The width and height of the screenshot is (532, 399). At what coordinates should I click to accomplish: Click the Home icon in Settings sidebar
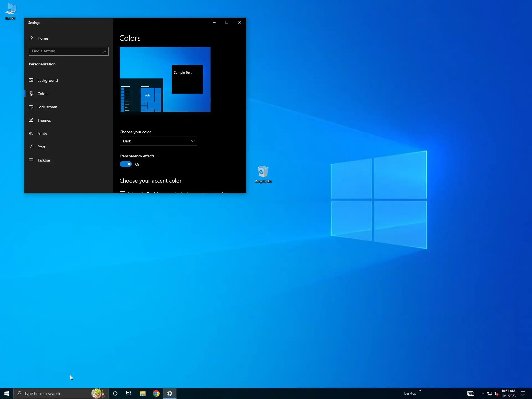point(31,38)
